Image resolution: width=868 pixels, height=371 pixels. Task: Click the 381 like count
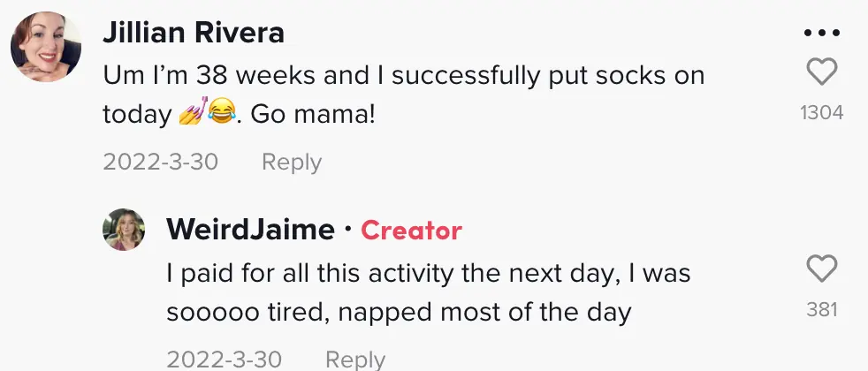point(822,309)
